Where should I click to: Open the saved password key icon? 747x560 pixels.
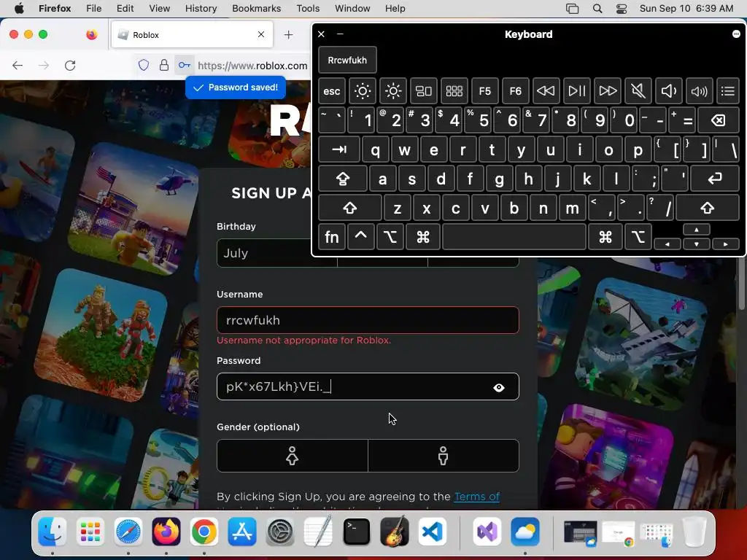click(x=185, y=65)
